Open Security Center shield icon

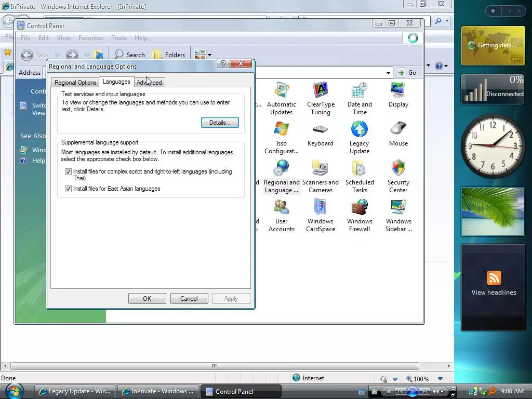tap(398, 168)
